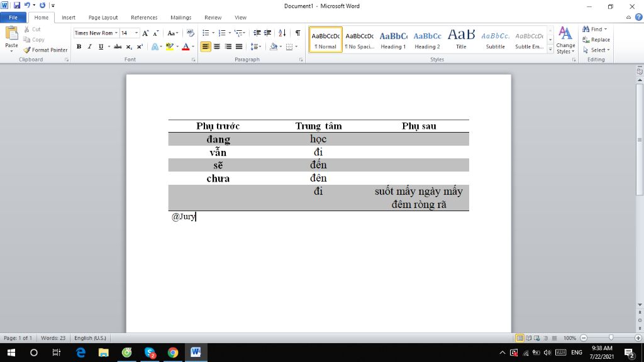The width and height of the screenshot is (644, 362).
Task: Click the Text Effects icon
Action: (155, 47)
